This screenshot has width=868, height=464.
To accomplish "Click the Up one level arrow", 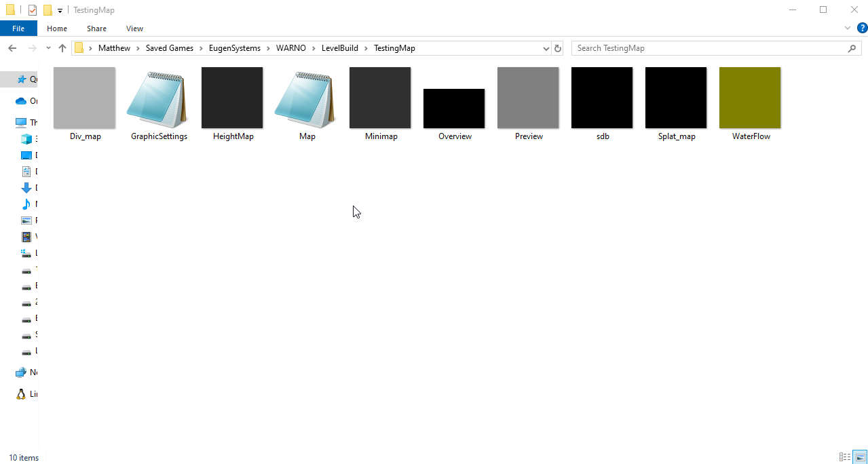I will click(x=62, y=48).
